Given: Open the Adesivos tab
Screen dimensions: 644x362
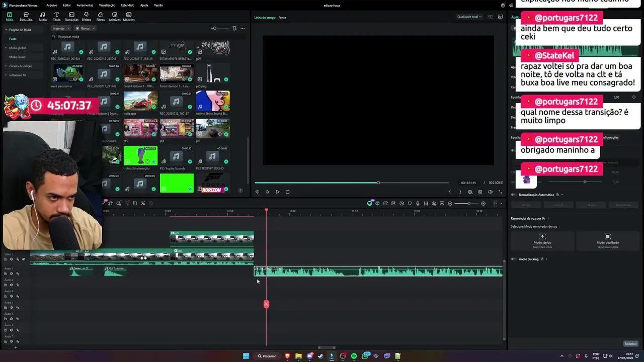Looking at the screenshot, I should [114, 17].
